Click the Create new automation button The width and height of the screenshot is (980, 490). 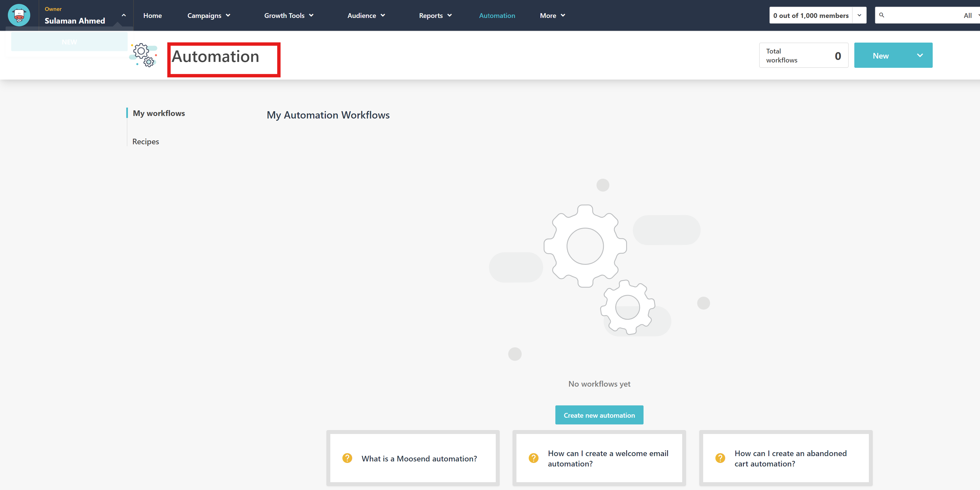(599, 415)
